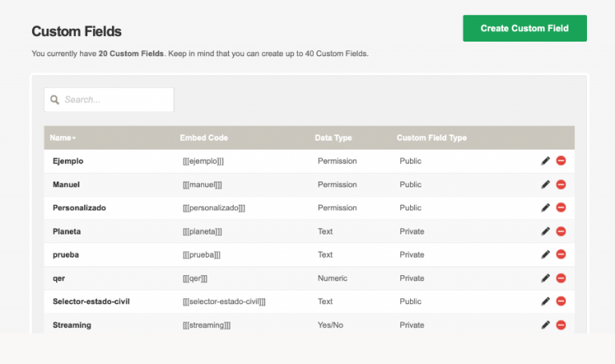This screenshot has height=364, width=615.
Task: Open editor for Personalizado field
Action: point(545,207)
